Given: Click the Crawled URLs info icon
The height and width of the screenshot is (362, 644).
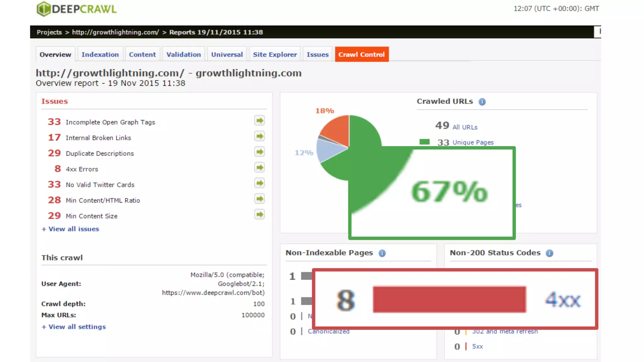Looking at the screenshot, I should coord(482,102).
